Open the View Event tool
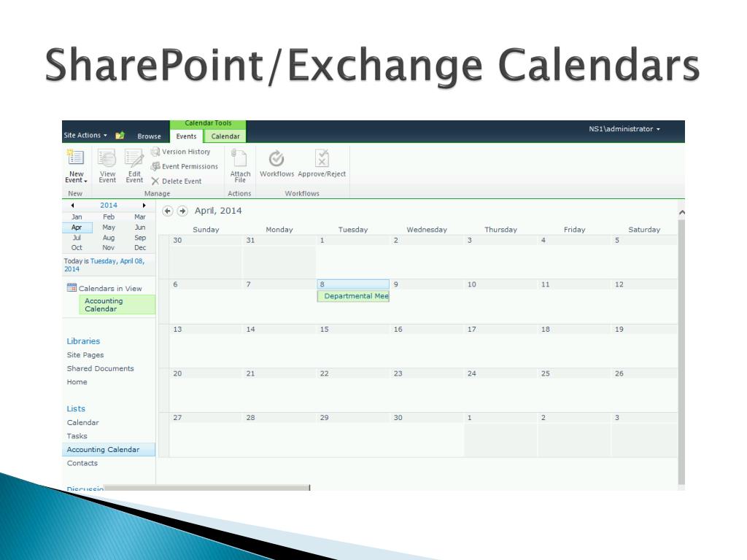Viewport: 747px width, 560px height. (107, 166)
